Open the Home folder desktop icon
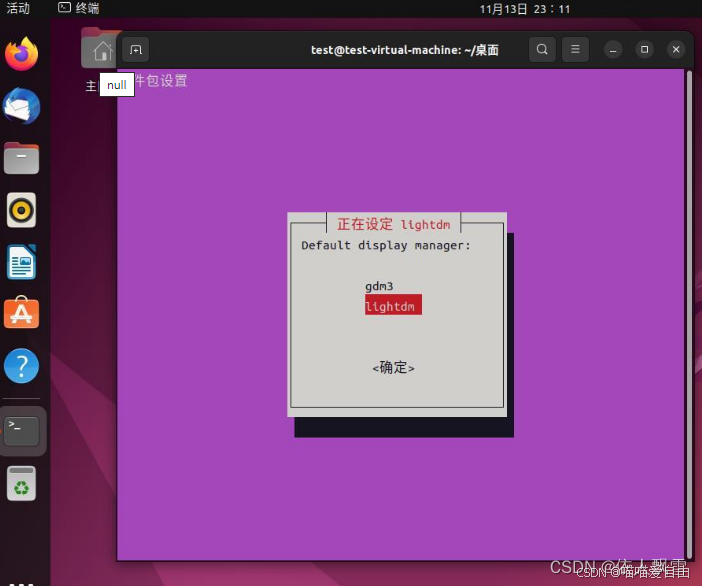 [x=99, y=48]
